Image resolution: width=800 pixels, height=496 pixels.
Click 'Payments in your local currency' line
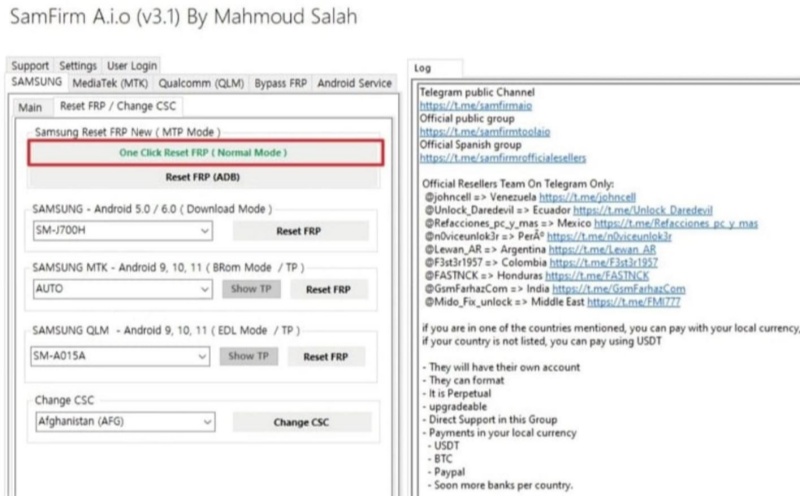499,433
